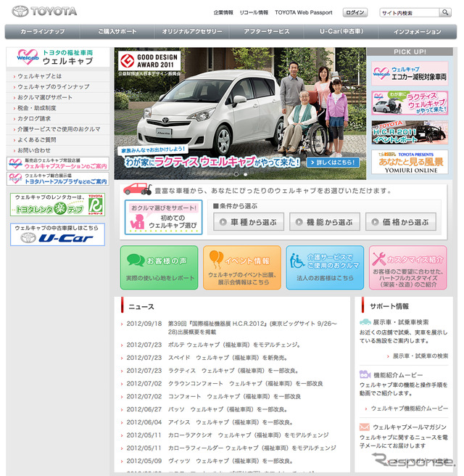
Task: Click play arrow icon on 機能から選ぶ
Action: point(299,222)
